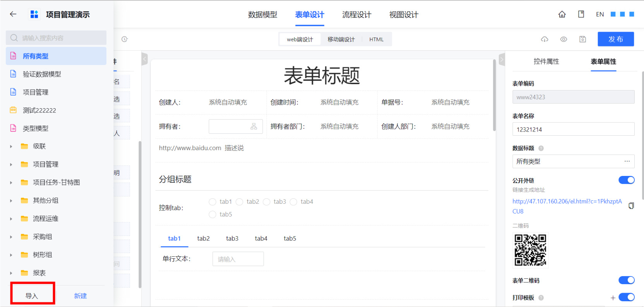
Task: Expand the 项目任务-甘特图 folder
Action: [x=11, y=182]
